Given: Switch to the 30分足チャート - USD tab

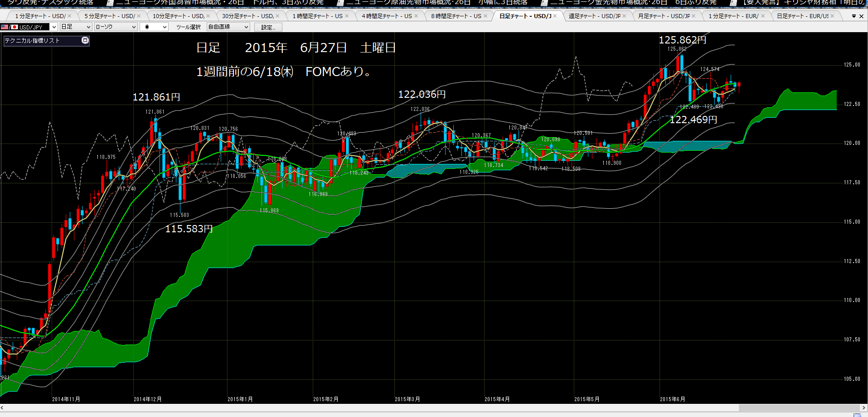Looking at the screenshot, I should pyautogui.click(x=247, y=16).
